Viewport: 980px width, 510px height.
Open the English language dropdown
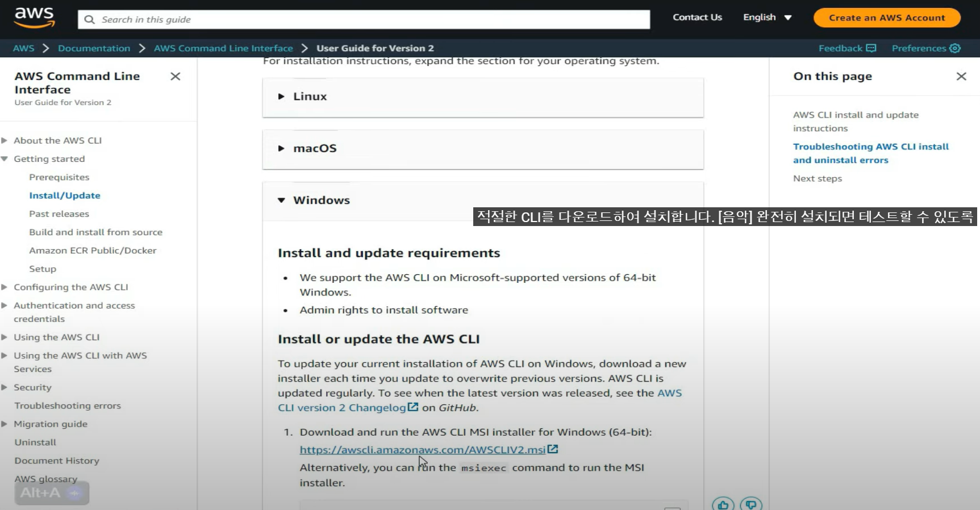point(767,17)
